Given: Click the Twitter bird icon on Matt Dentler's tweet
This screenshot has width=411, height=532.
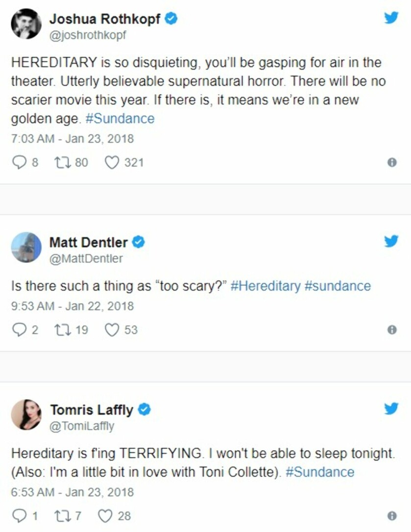Looking at the screenshot, I should pyautogui.click(x=391, y=241).
